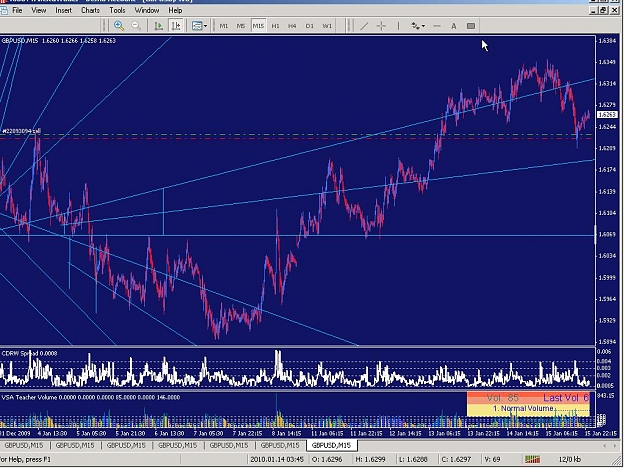Click the 'Last Vol' readout
Screen dimensions: 625x469
click(566, 398)
